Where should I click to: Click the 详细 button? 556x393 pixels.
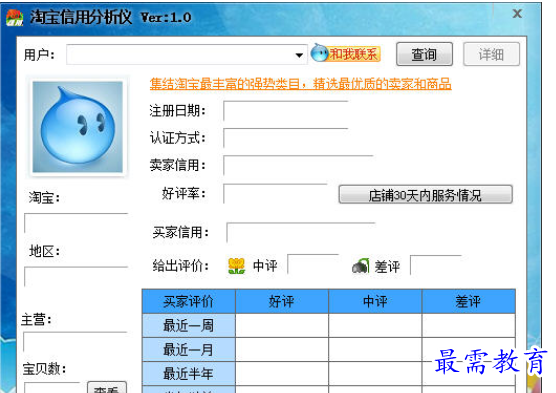(491, 54)
